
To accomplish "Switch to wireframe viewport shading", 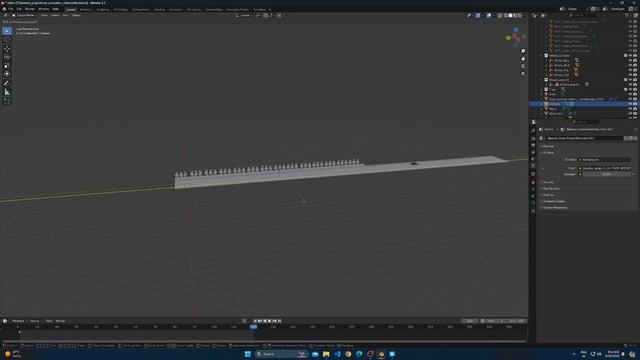I will pos(505,16).
